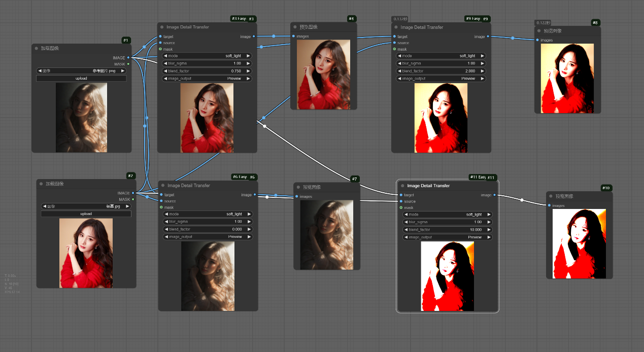Toggle image_output Preview on node #11
Screen dimensions: 644x352
[x=447, y=237]
